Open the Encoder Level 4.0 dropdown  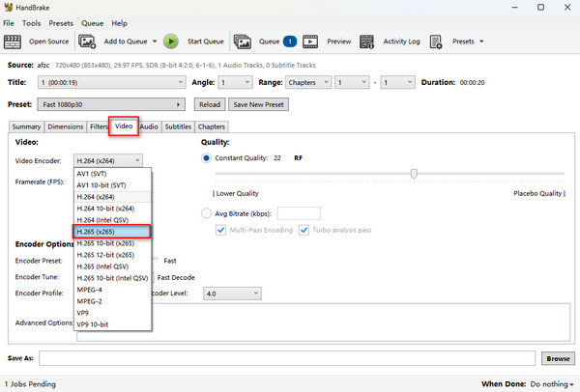tap(232, 294)
